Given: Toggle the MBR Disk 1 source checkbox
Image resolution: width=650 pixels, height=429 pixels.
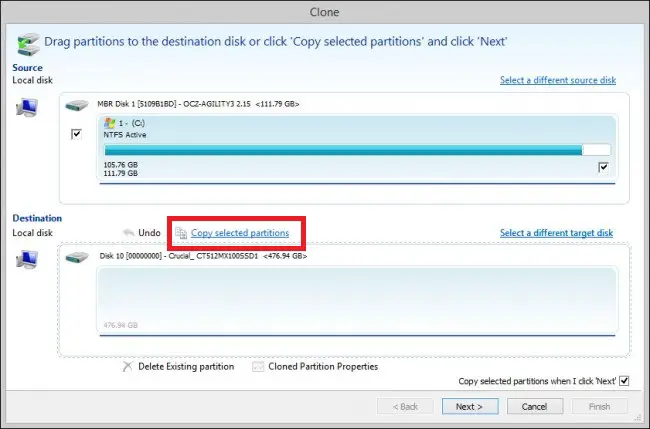Looking at the screenshot, I should (x=77, y=135).
